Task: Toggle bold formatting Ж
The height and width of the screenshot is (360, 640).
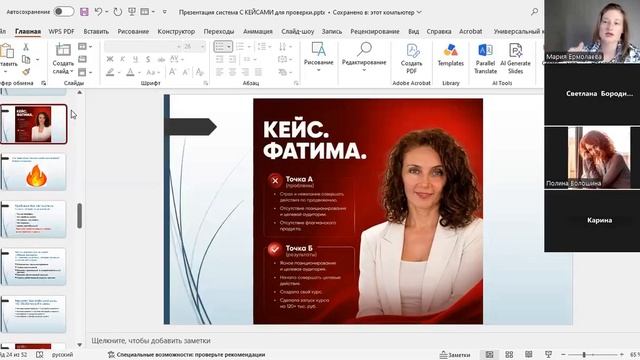Action: pos(110,60)
